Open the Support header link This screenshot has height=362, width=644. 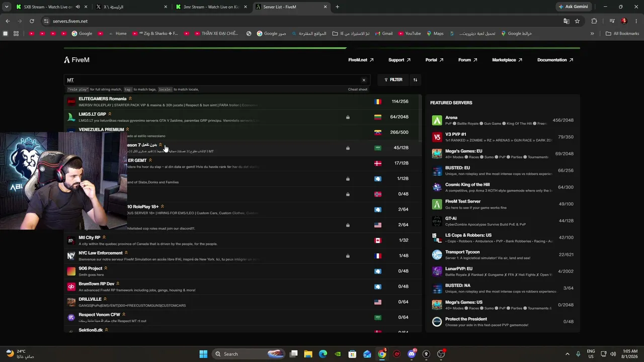point(399,60)
